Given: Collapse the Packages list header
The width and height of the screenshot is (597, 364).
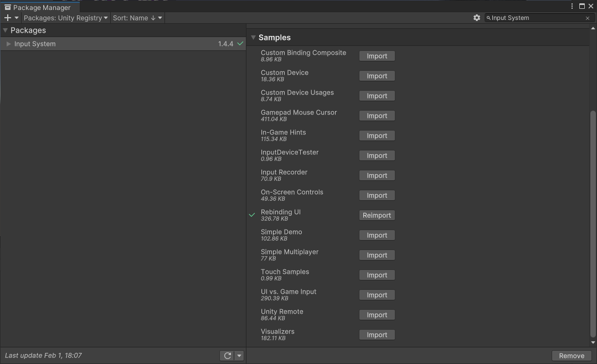Looking at the screenshot, I should [6, 30].
